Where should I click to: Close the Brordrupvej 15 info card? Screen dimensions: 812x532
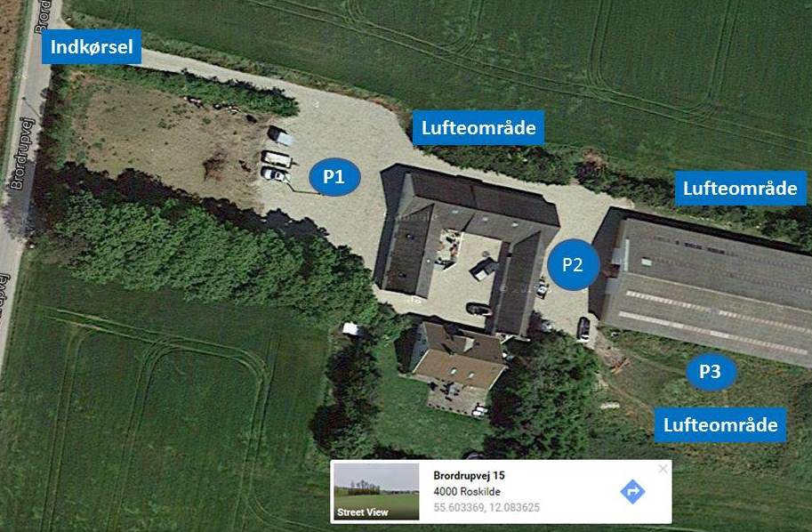(x=663, y=469)
